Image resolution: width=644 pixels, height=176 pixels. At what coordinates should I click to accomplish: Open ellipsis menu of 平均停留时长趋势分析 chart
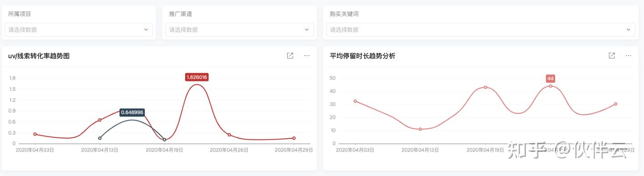point(628,55)
